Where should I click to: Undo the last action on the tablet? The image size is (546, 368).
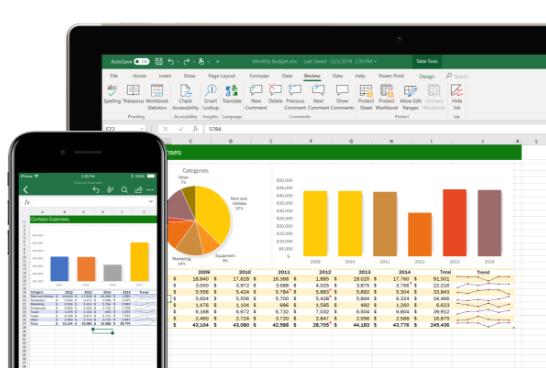point(171,62)
